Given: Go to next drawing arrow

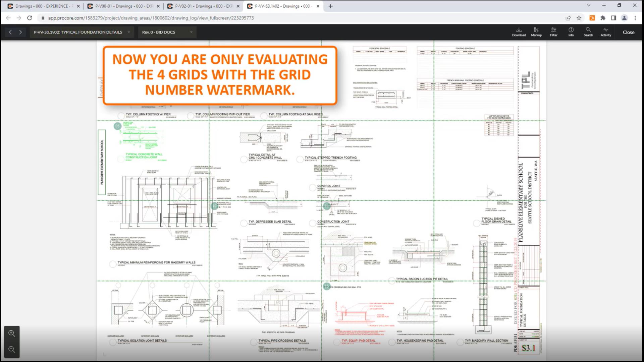Looking at the screenshot, I should point(20,32).
